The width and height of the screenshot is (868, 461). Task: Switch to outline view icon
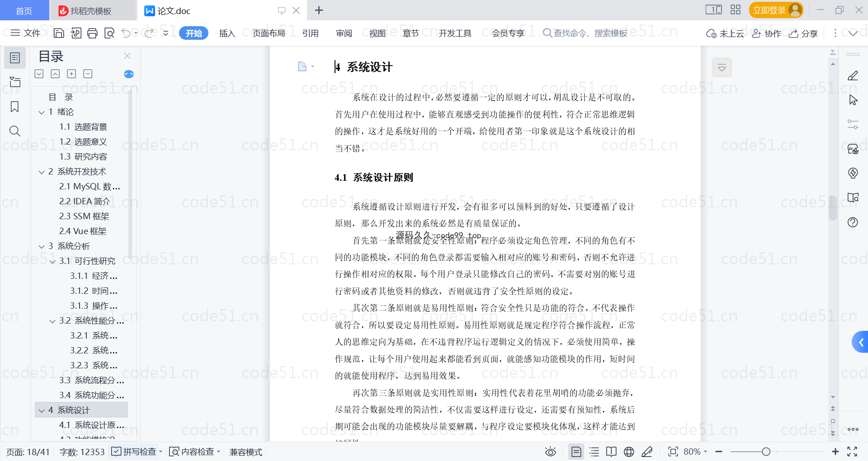594,452
